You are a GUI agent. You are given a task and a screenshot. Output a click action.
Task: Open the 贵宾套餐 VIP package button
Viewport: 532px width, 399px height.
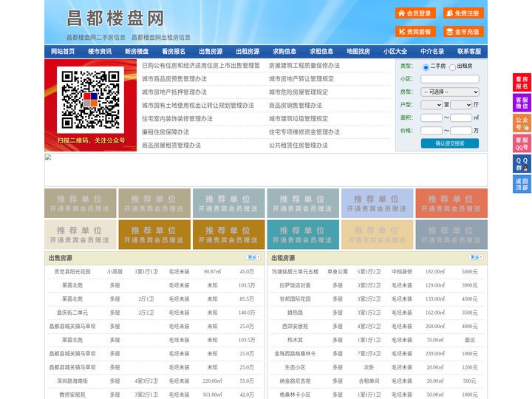[415, 32]
